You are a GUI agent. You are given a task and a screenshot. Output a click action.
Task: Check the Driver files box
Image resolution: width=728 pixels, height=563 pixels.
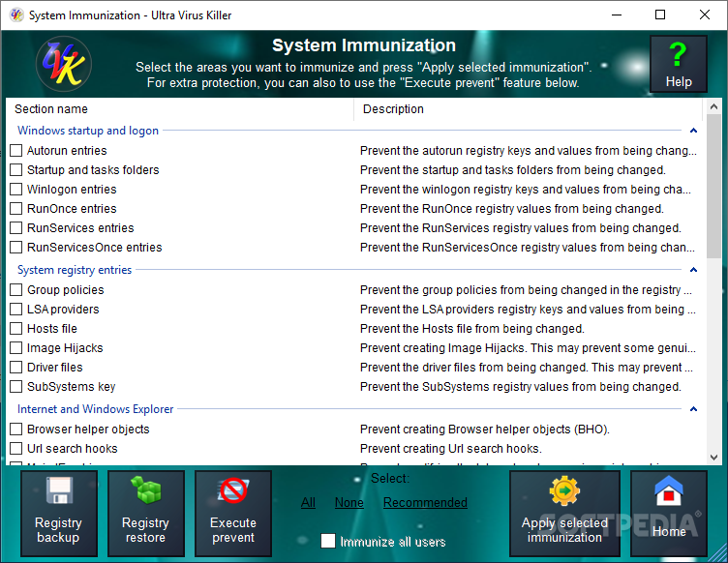pyautogui.click(x=16, y=368)
